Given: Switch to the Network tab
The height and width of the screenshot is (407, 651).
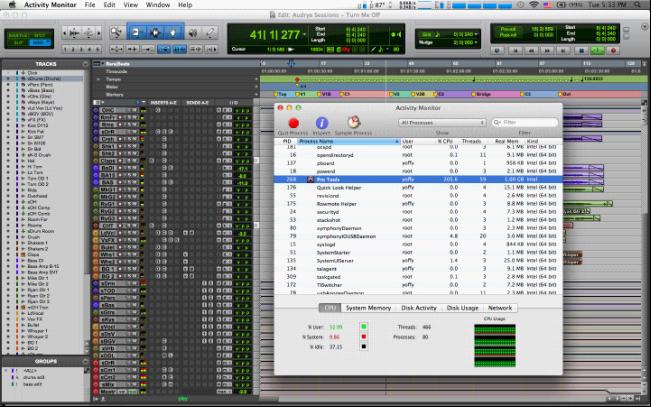Looking at the screenshot, I should click(500, 308).
